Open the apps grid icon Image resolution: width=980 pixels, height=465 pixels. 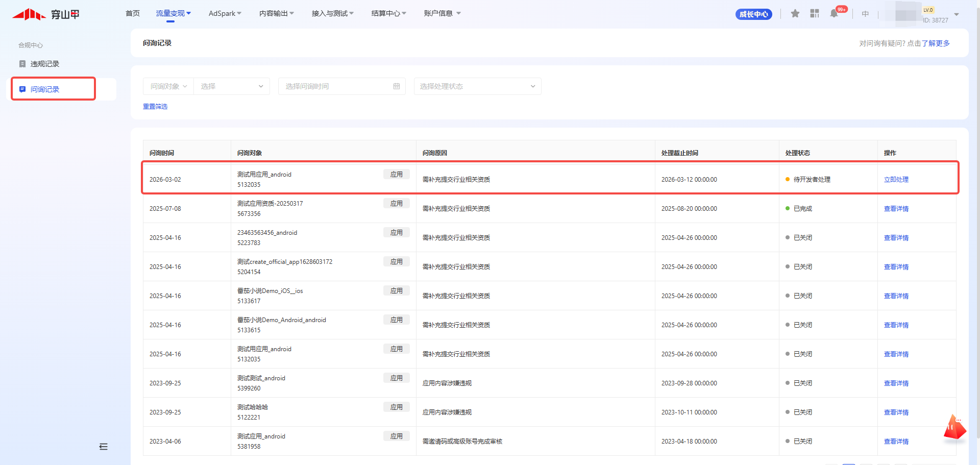(815, 14)
